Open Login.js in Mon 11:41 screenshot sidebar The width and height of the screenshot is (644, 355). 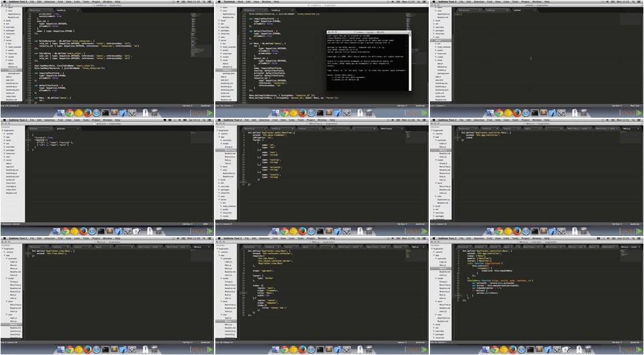pos(443,144)
